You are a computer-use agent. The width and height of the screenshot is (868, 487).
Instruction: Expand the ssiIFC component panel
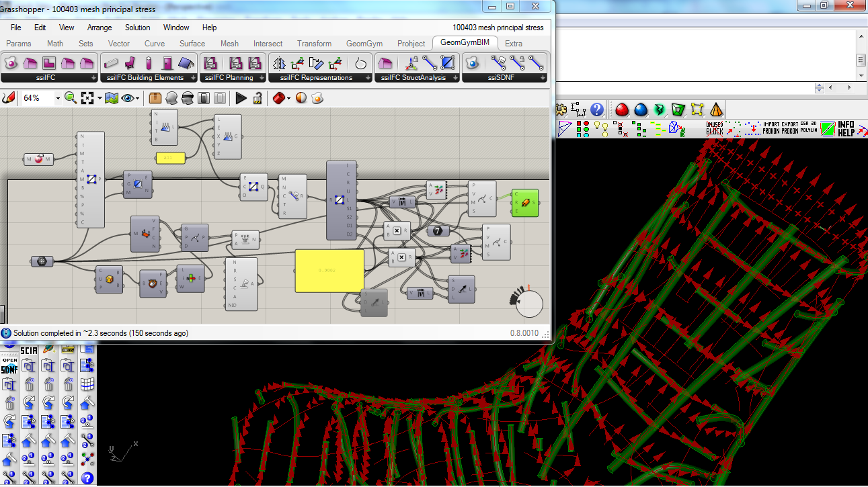tap(93, 78)
